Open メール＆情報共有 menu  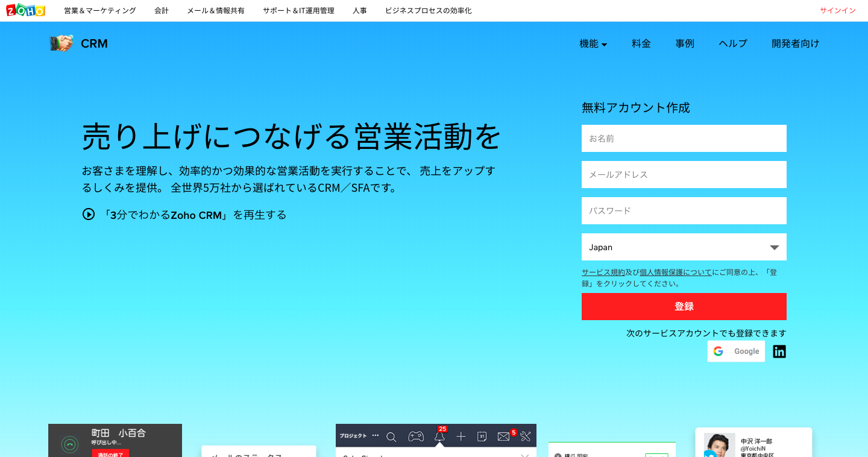pos(216,11)
